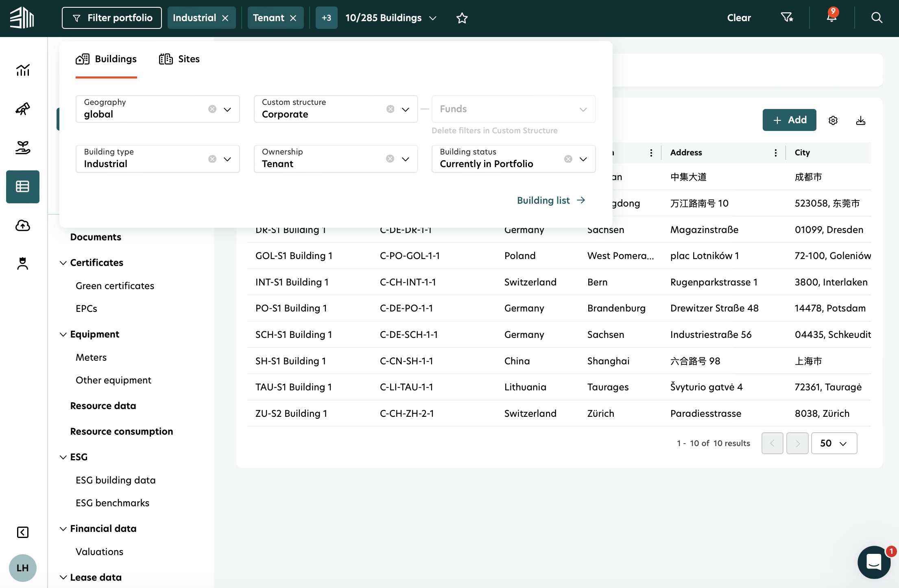The height and width of the screenshot is (588, 899).
Task: Click the telescope sidebar icon
Action: click(x=23, y=109)
